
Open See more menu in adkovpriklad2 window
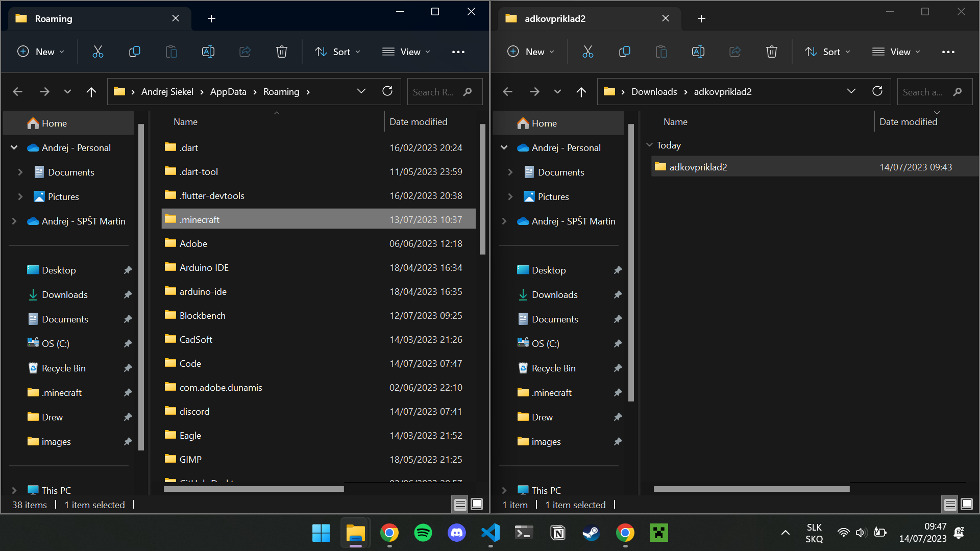948,52
